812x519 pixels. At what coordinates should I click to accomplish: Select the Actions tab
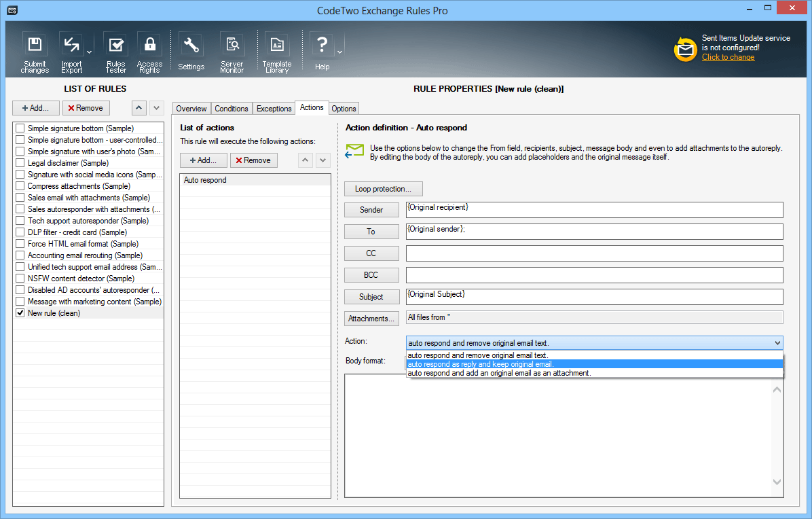pos(312,107)
